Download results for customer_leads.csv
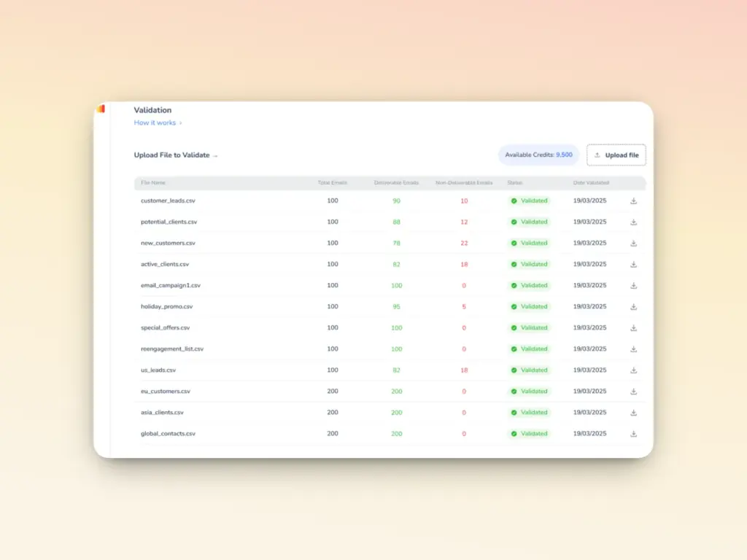This screenshot has height=560, width=747. pyautogui.click(x=633, y=201)
